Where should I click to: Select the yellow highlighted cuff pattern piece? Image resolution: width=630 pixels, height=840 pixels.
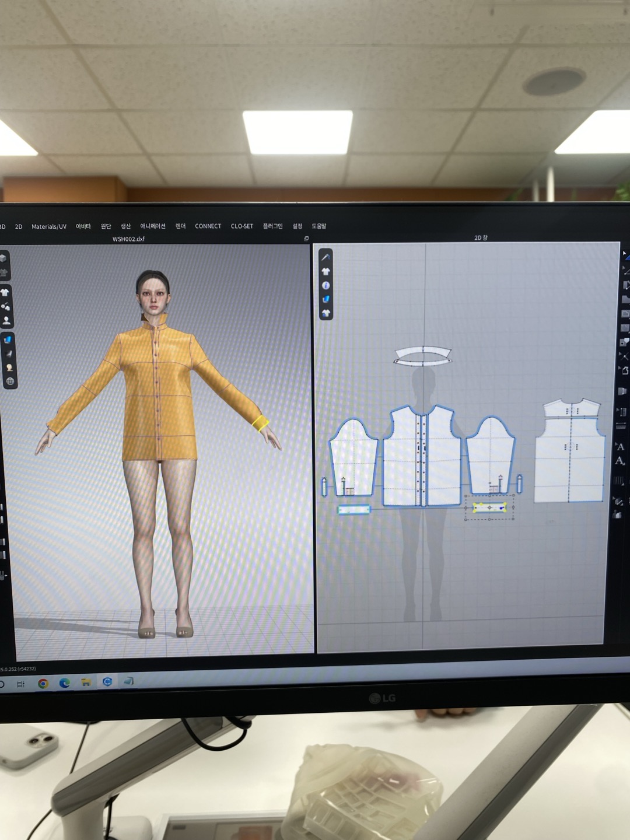coord(489,508)
